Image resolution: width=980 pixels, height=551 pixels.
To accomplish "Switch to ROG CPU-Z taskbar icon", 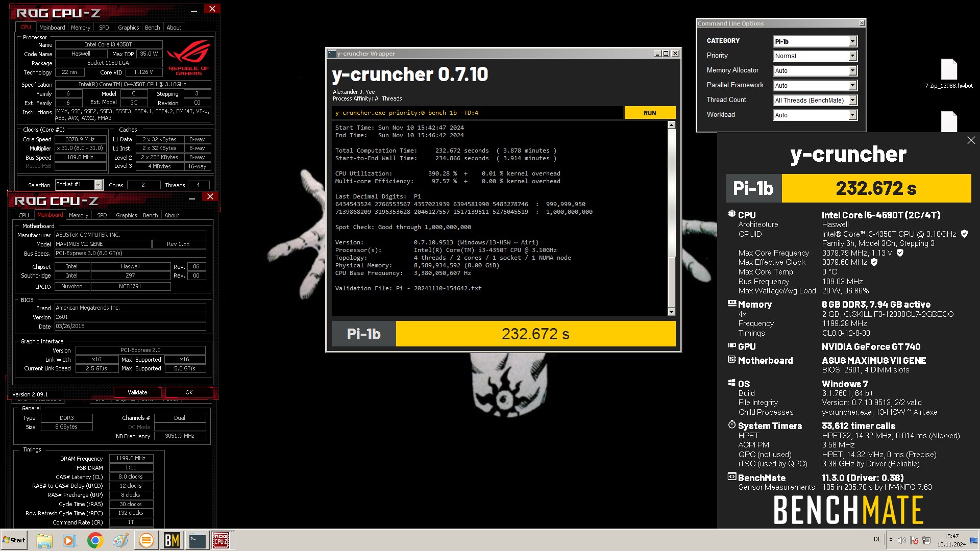I will coord(222,540).
